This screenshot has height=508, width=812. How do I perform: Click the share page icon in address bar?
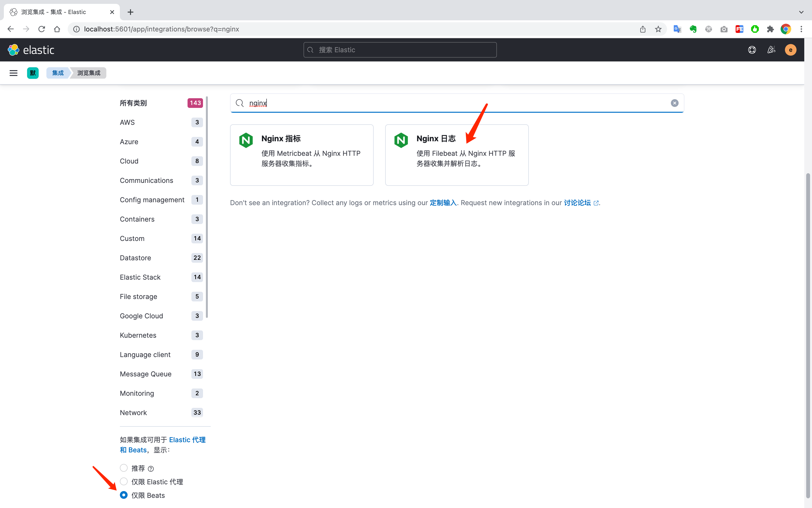coord(643,29)
